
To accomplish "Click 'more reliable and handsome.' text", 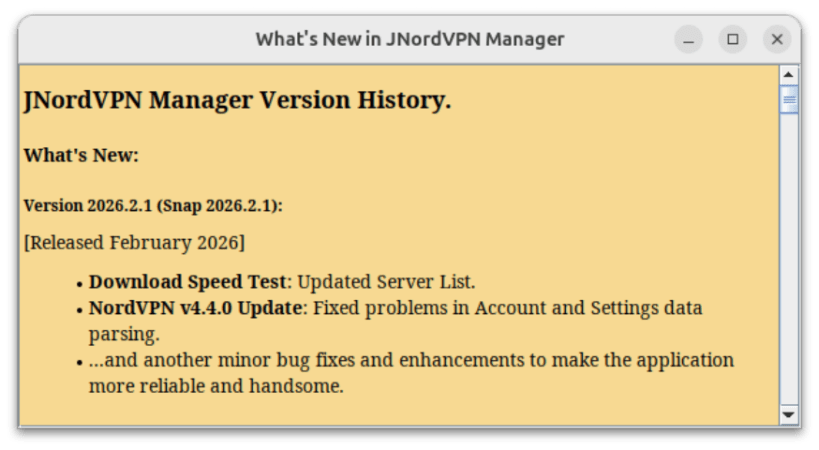I will [x=216, y=386].
